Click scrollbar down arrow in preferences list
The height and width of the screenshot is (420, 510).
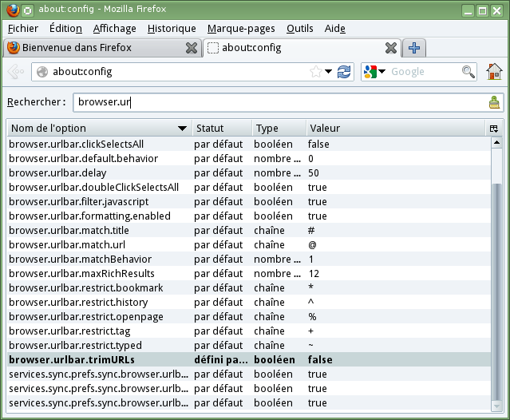pyautogui.click(x=496, y=406)
